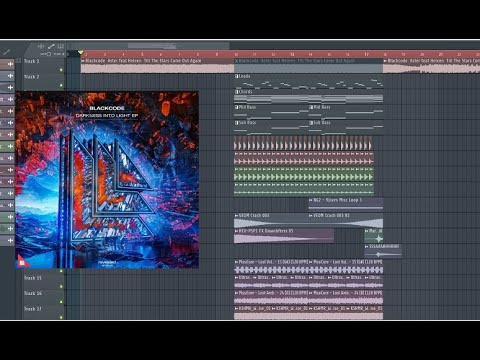This screenshot has height=360, width=480.
Task: Open the clip menu of the Leads pattern
Action: 236,76
